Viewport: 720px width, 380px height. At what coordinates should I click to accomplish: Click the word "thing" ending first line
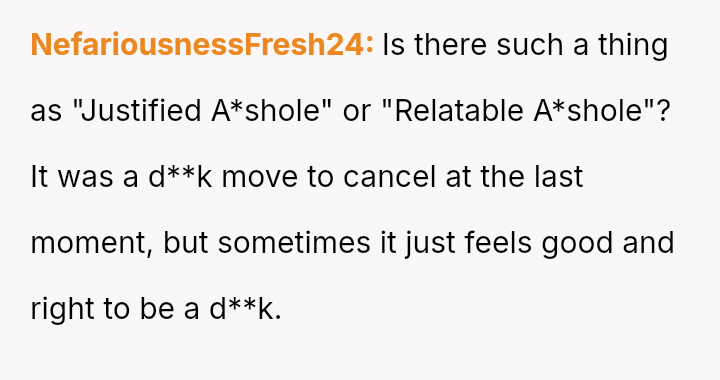point(633,46)
